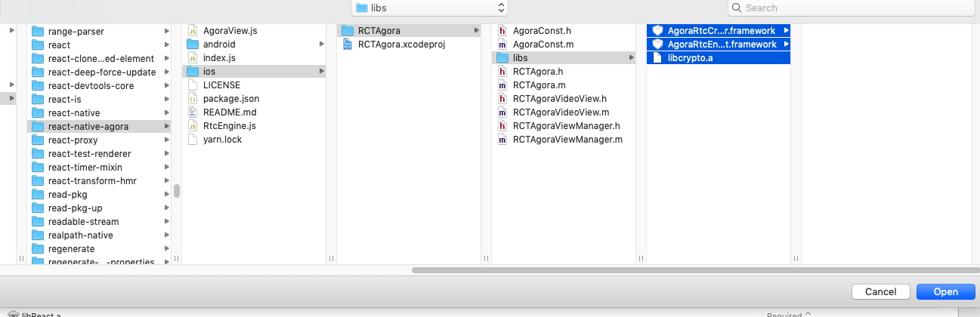Click the package.json file icon
Image resolution: width=980 pixels, height=317 pixels.
pos(193,99)
